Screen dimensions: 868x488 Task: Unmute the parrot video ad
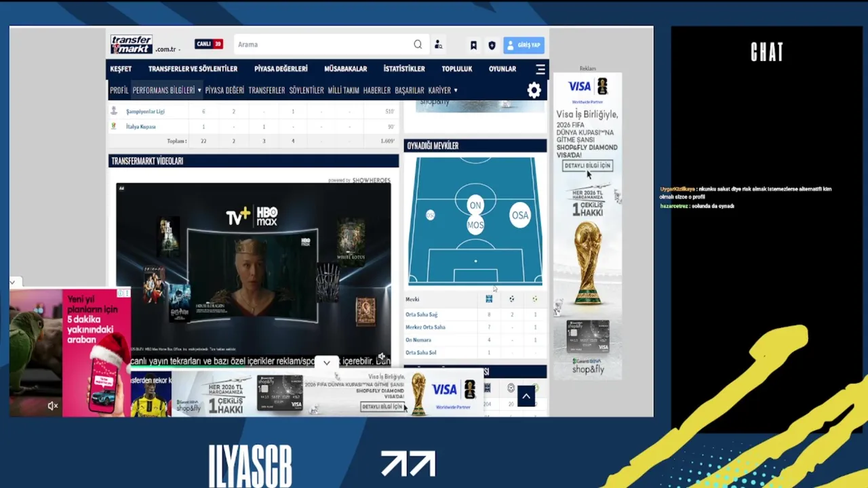[53, 406]
